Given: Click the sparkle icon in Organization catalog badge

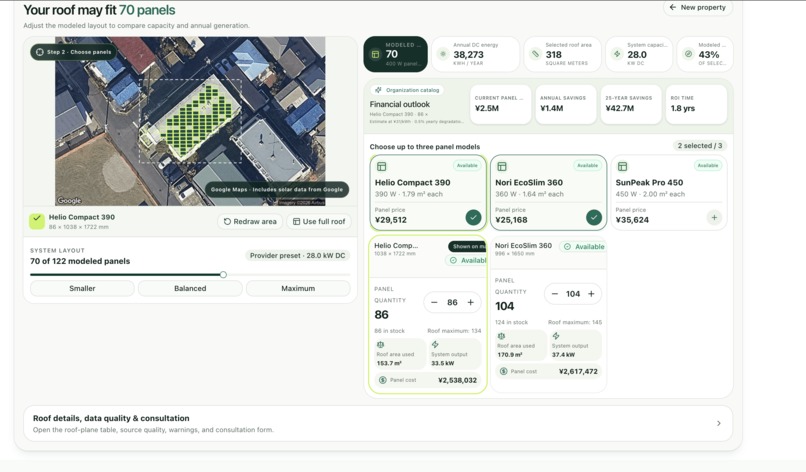Looking at the screenshot, I should tap(378, 90).
